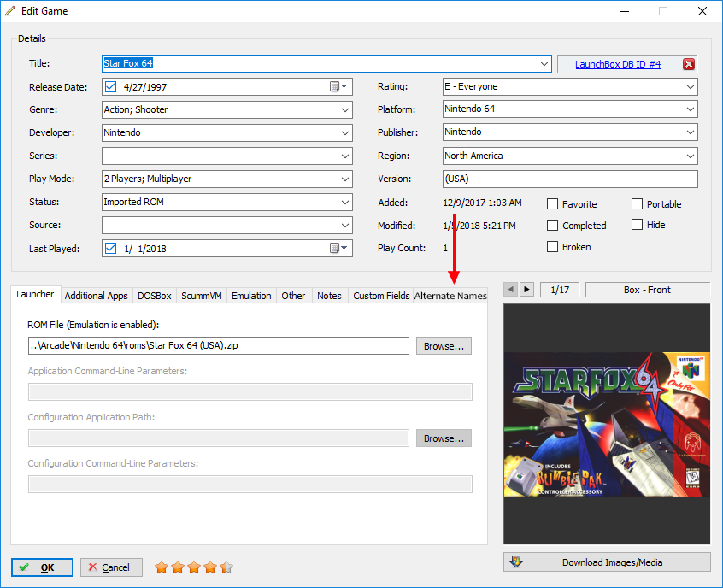The width and height of the screenshot is (723, 588).
Task: Click the Star Fox 64 box art image
Action: pyautogui.click(x=607, y=424)
